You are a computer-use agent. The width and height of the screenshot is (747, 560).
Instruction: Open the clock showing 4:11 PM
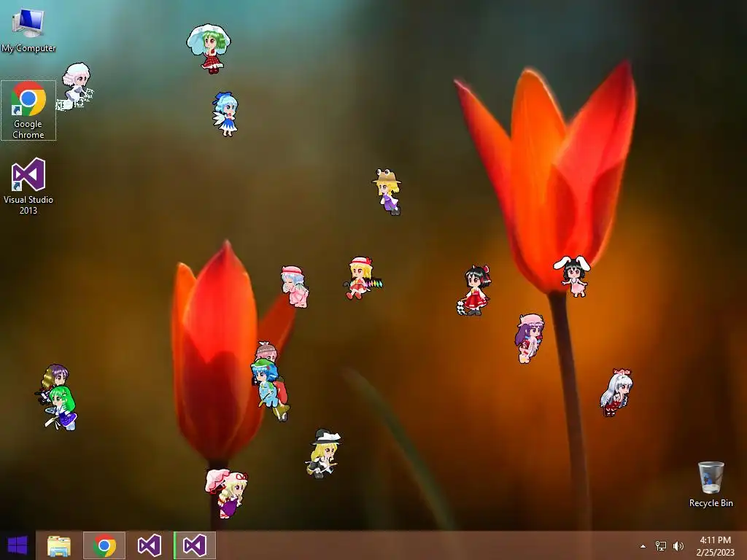[715, 546]
